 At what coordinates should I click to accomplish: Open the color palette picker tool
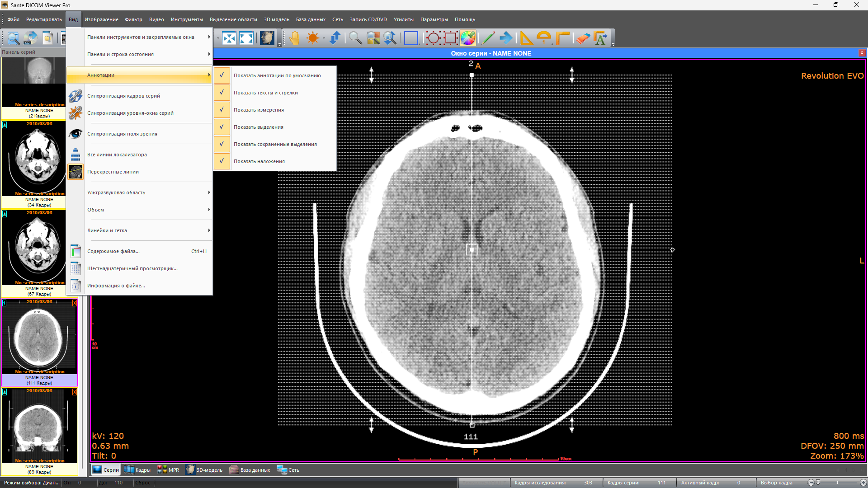(x=468, y=38)
